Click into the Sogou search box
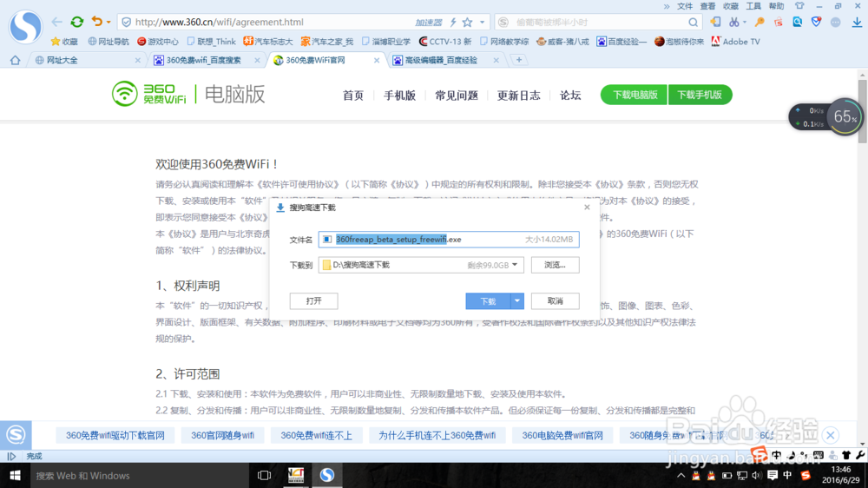Image resolution: width=868 pixels, height=488 pixels. [599, 23]
